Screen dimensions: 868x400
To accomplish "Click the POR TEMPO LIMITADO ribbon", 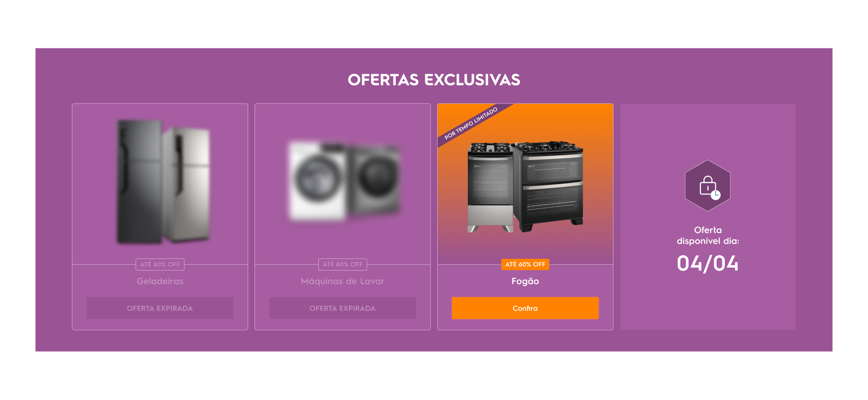I will click(471, 123).
